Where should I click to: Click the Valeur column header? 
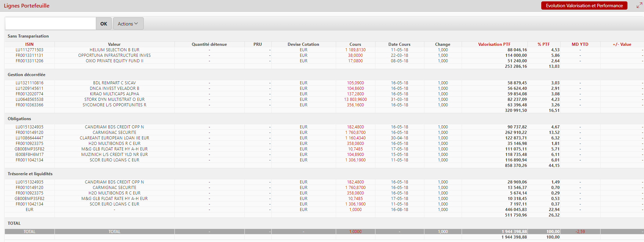pyautogui.click(x=114, y=44)
